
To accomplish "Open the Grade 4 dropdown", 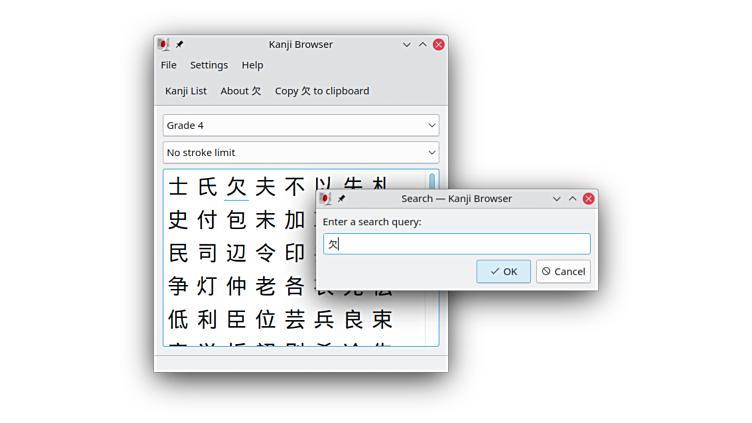I will (300, 126).
